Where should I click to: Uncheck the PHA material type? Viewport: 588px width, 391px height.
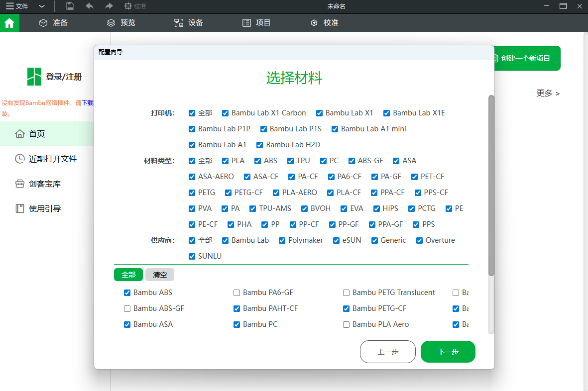coord(231,225)
